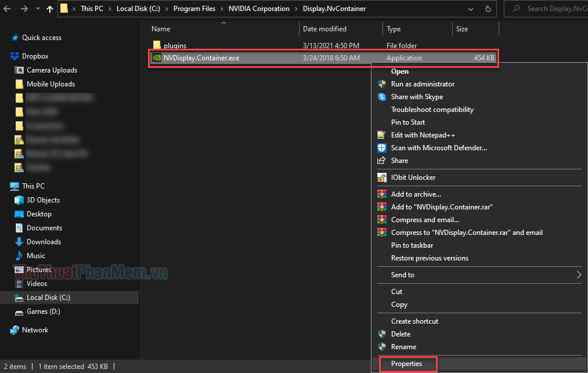Screen dimensions: 588x373
Task: Click This PC in the breadcrumb path
Action: (92, 9)
